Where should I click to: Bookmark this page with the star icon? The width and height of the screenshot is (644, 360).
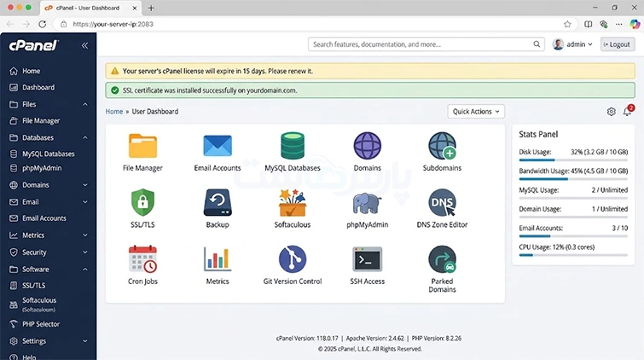(567, 24)
